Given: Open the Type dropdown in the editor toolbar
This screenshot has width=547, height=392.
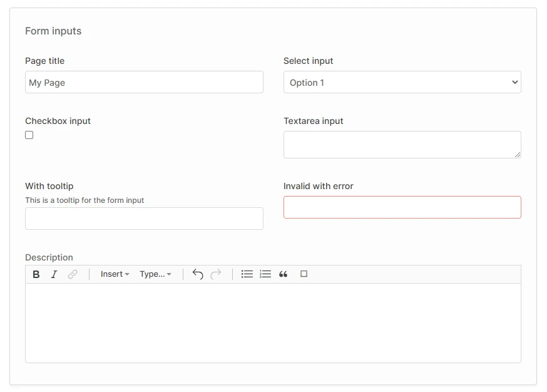Looking at the screenshot, I should (155, 274).
